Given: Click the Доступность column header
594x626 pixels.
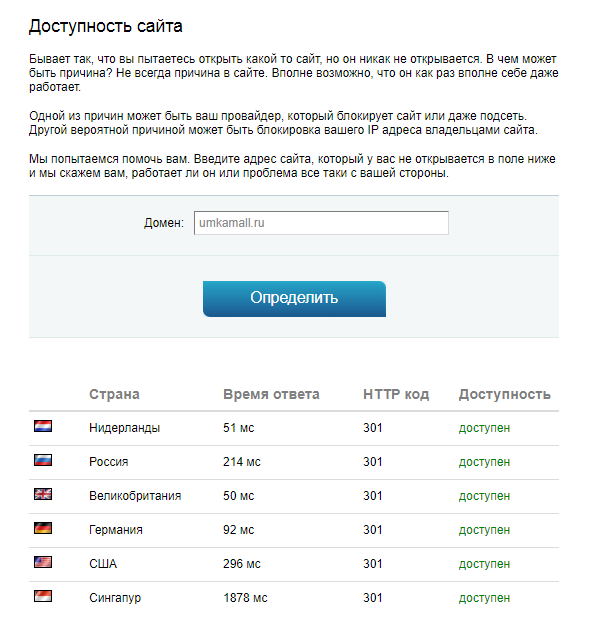Looking at the screenshot, I should point(505,394).
